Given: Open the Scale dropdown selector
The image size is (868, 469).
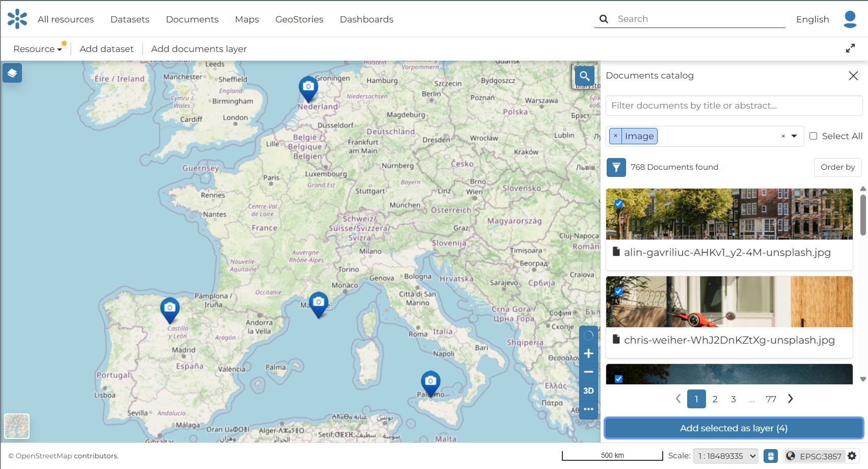Looking at the screenshot, I should pos(725,456).
